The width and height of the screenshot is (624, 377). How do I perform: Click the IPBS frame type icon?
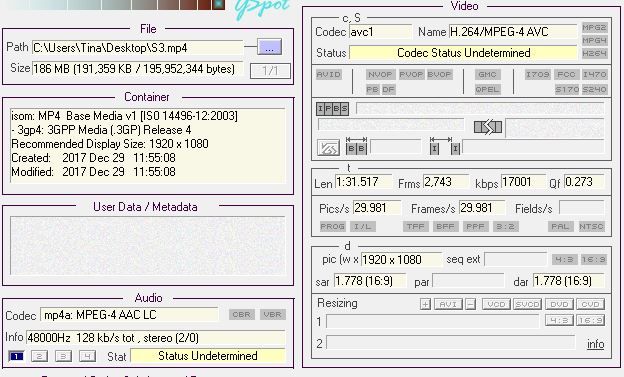click(x=332, y=108)
